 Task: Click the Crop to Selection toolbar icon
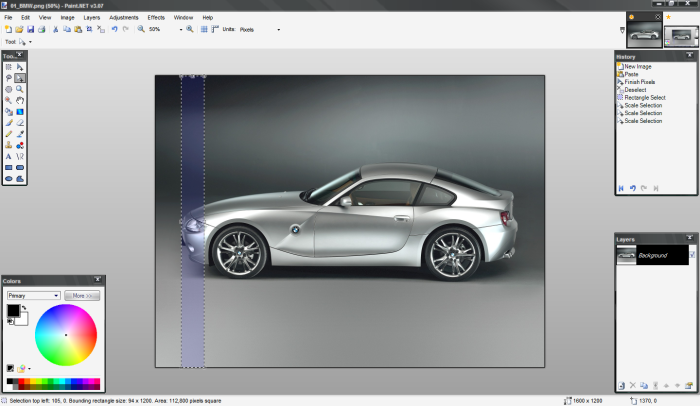click(x=90, y=30)
